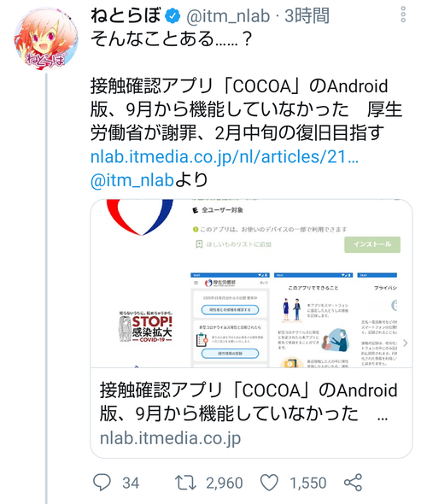Open ねとらぼ profile avatar picture
This screenshot has width=427, height=504.
(46, 39)
